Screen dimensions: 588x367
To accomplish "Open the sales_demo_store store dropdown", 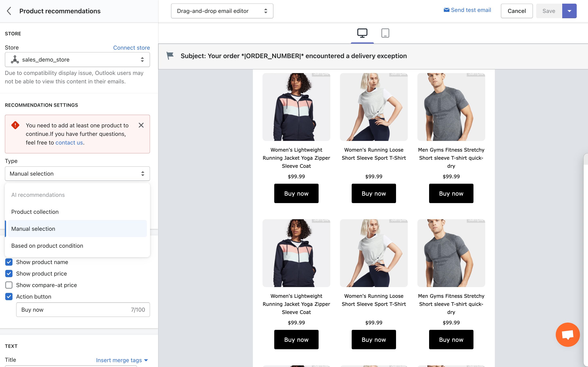I will pos(77,60).
